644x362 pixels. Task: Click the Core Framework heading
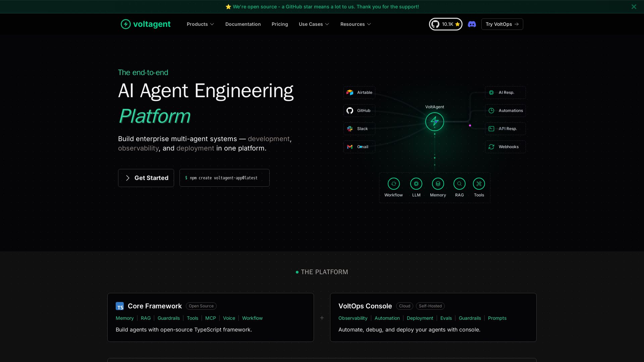[x=155, y=306]
